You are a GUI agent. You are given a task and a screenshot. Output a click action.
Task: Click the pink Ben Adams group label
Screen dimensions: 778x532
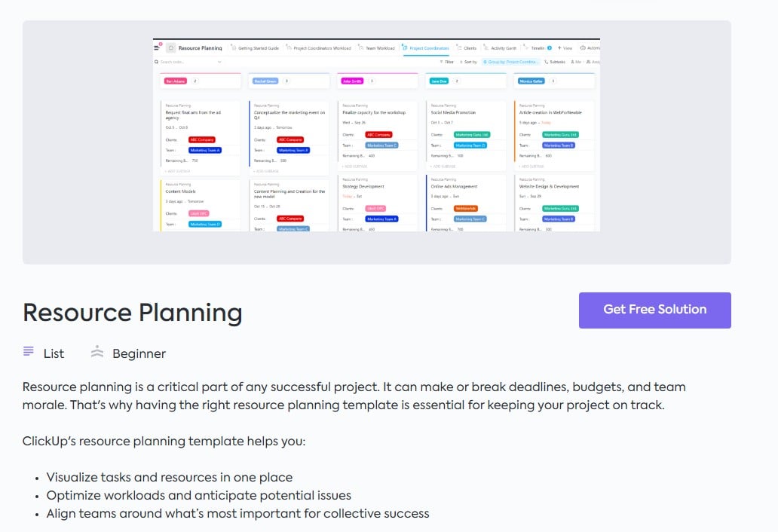click(x=176, y=81)
